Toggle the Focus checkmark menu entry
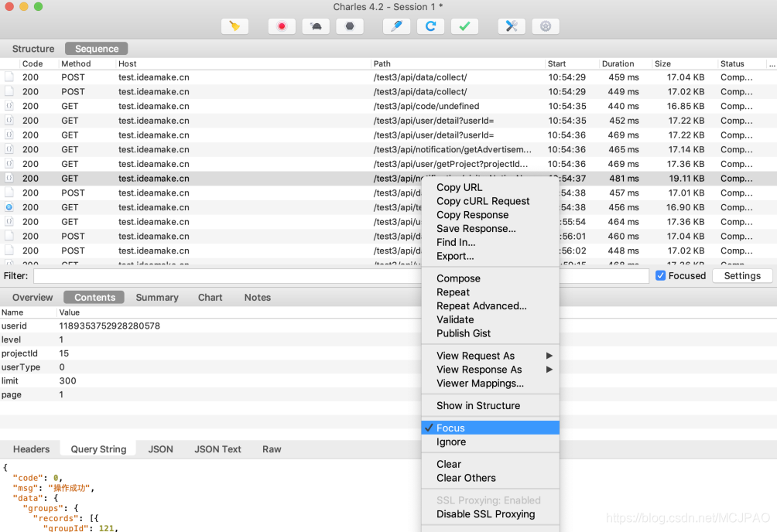The image size is (777, 532). (491, 428)
